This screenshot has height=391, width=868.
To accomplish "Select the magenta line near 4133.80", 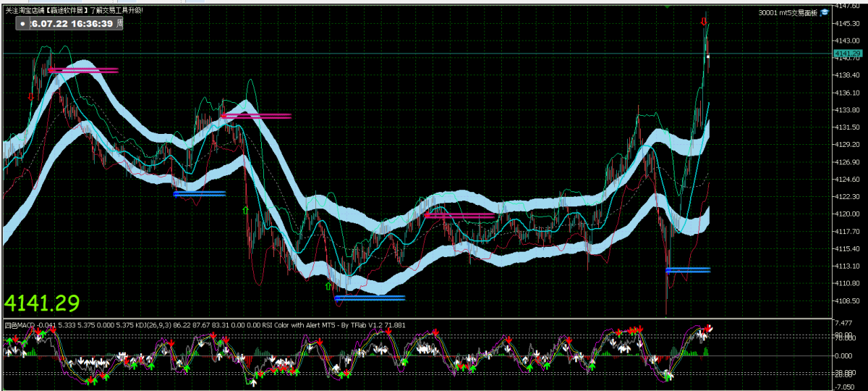I will click(x=256, y=115).
